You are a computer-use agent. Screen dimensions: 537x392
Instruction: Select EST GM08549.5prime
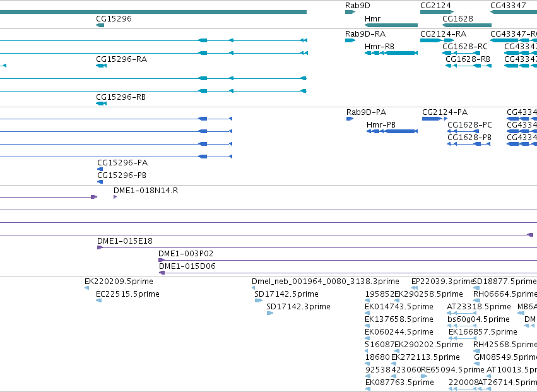pyautogui.click(x=505, y=357)
